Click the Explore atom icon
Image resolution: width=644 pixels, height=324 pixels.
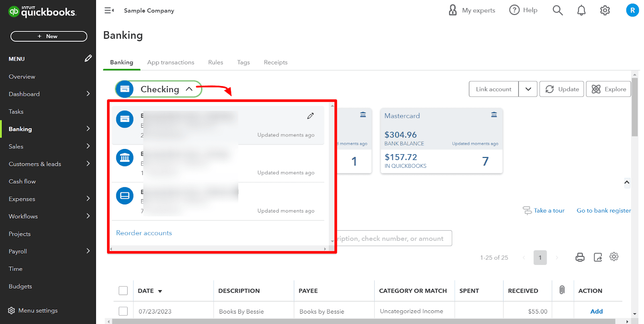[x=596, y=89]
